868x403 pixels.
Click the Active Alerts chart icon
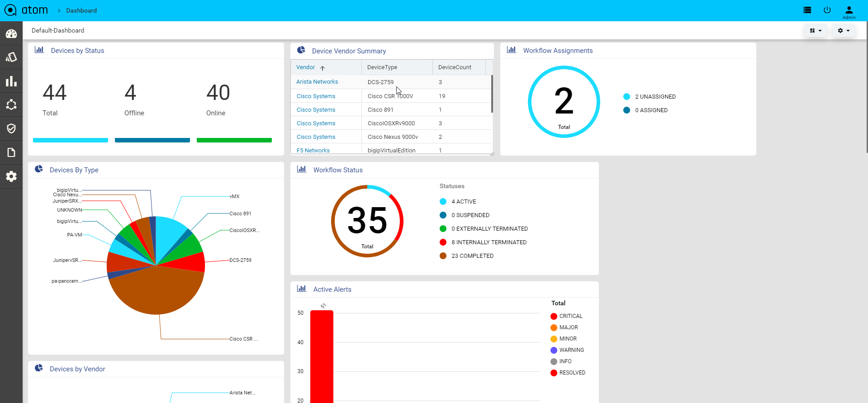coord(302,289)
